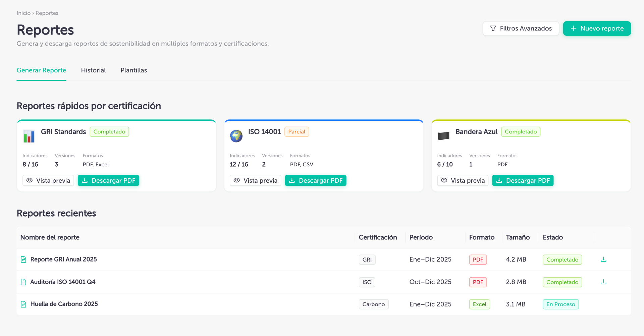Click the Reportes breadcrumb item
This screenshot has width=644, height=336.
[x=47, y=13]
